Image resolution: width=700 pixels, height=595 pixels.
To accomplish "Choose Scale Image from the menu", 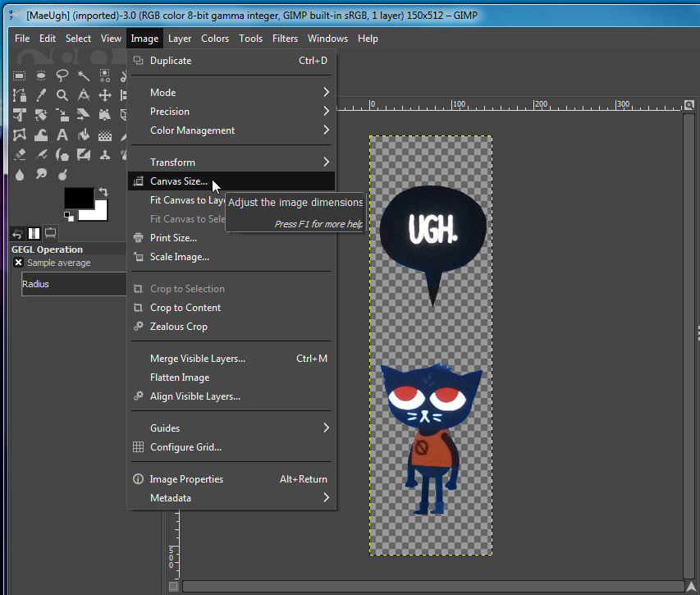I will coord(179,257).
